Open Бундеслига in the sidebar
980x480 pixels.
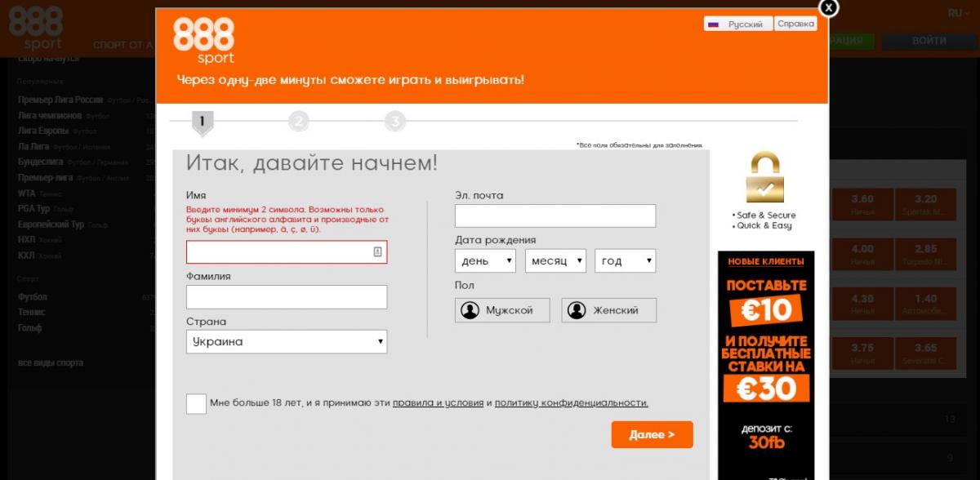coord(42,162)
